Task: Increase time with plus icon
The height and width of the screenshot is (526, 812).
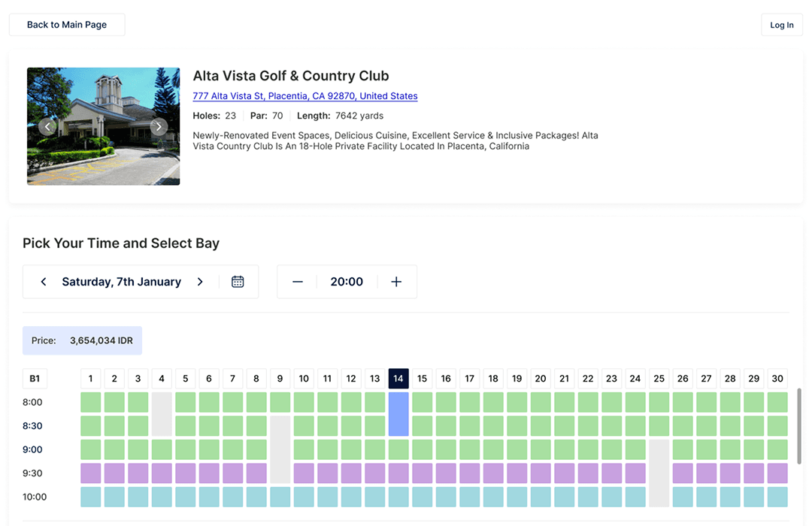Action: tap(396, 282)
